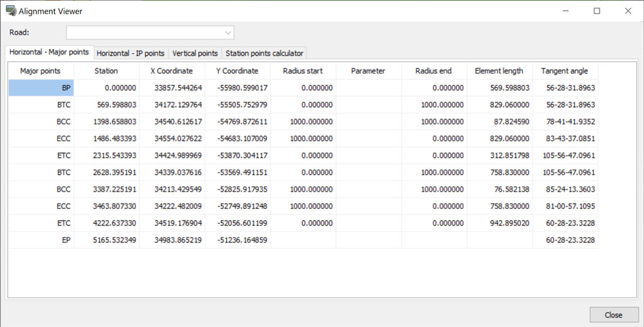
Task: Click station value 2315.543393
Action: coord(106,155)
